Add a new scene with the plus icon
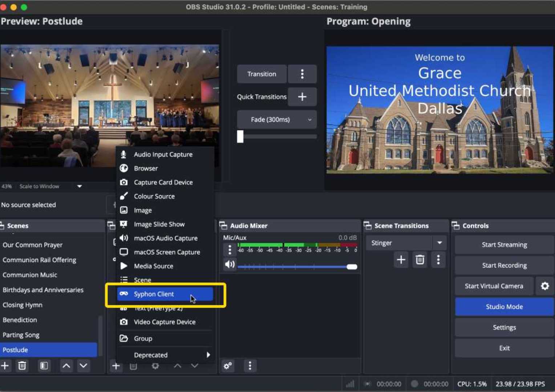The image size is (555, 392). point(5,366)
